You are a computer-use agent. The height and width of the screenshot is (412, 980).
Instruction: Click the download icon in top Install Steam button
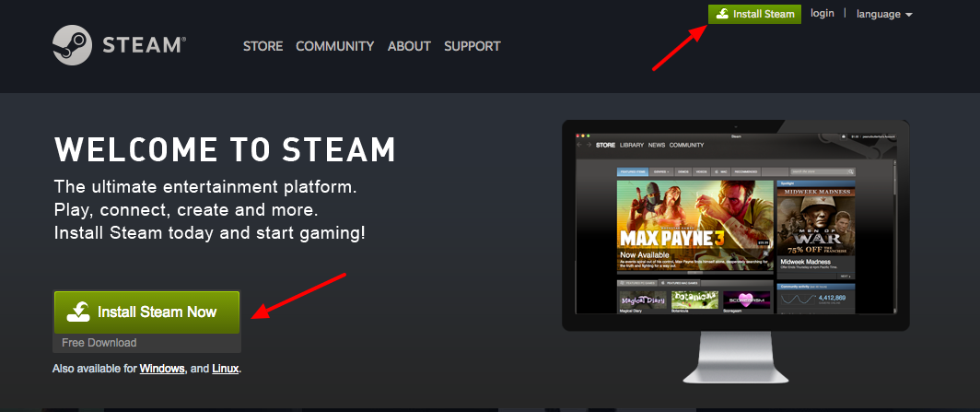pos(723,14)
